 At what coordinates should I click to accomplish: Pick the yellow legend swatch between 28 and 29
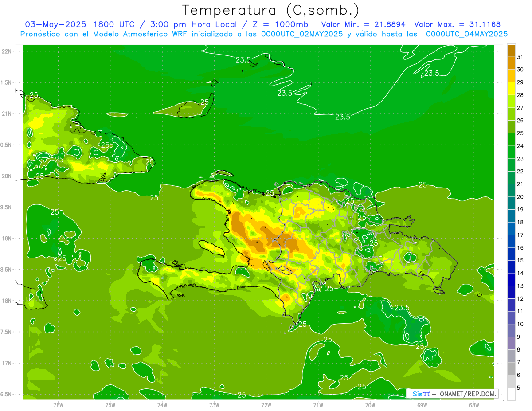511,89
